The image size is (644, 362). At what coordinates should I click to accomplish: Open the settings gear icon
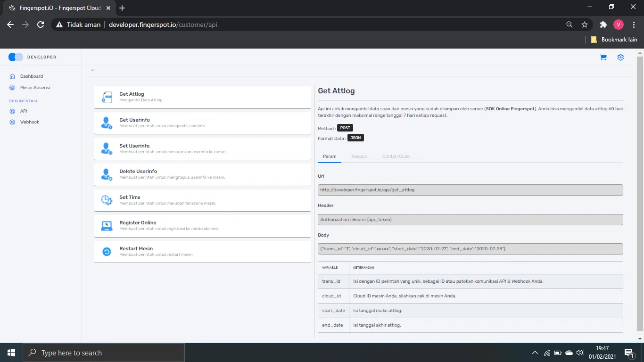[620, 58]
